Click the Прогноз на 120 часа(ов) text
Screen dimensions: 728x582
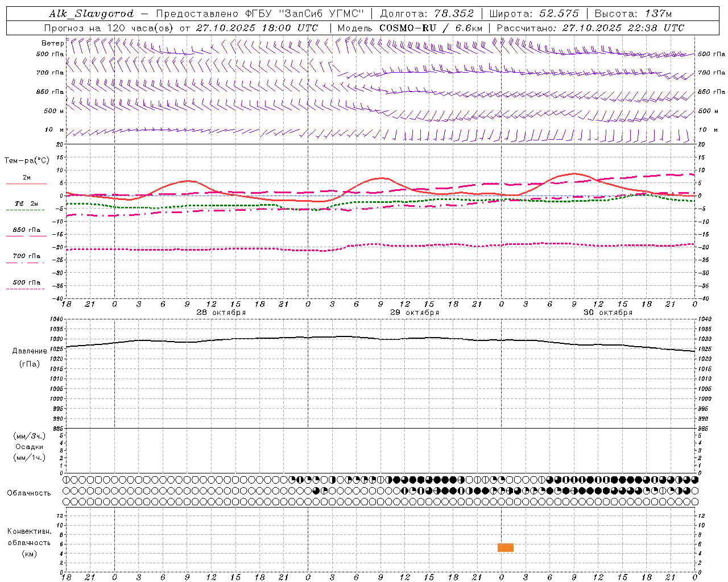pyautogui.click(x=110, y=28)
